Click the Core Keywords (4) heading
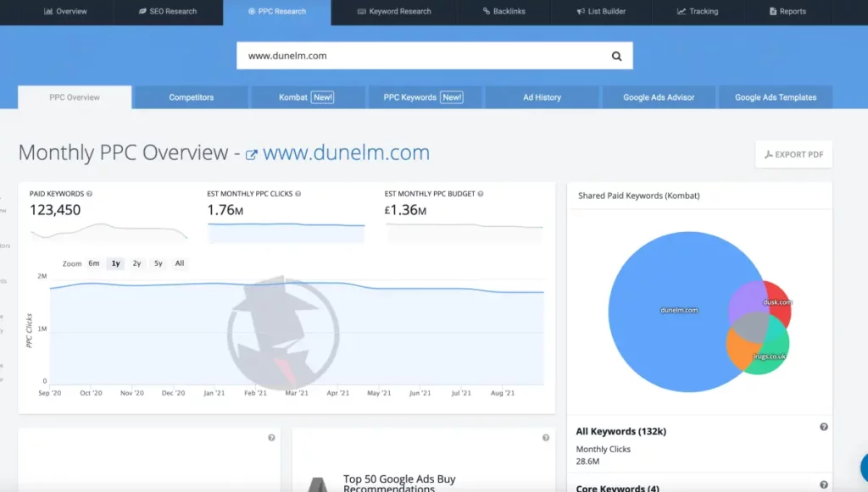The width and height of the screenshot is (868, 492). point(617,488)
